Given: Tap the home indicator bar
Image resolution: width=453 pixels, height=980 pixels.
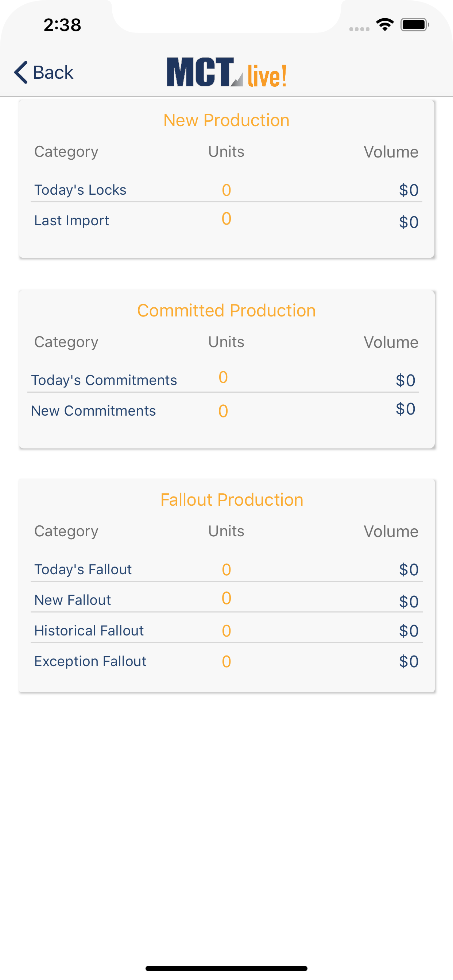Looking at the screenshot, I should [226, 968].
